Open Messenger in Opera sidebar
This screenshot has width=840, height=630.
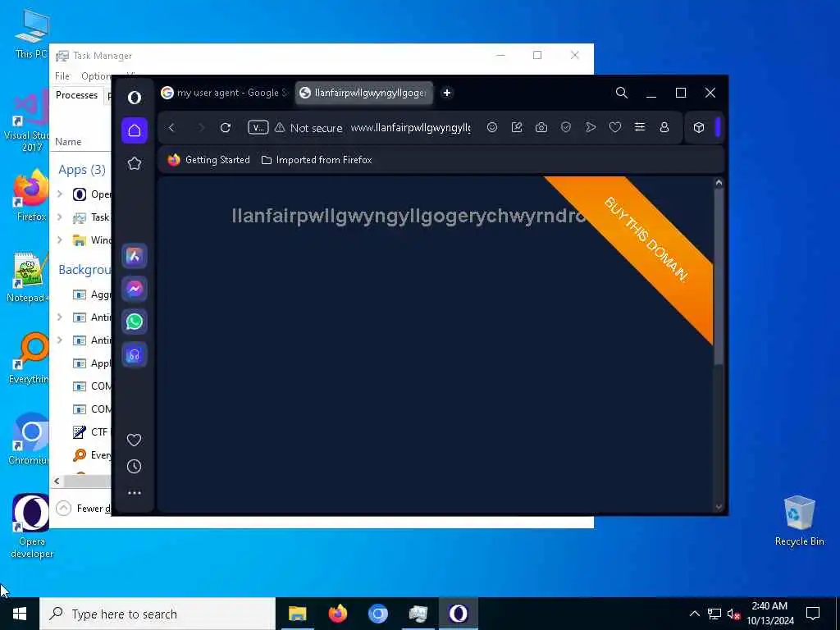[135, 289]
